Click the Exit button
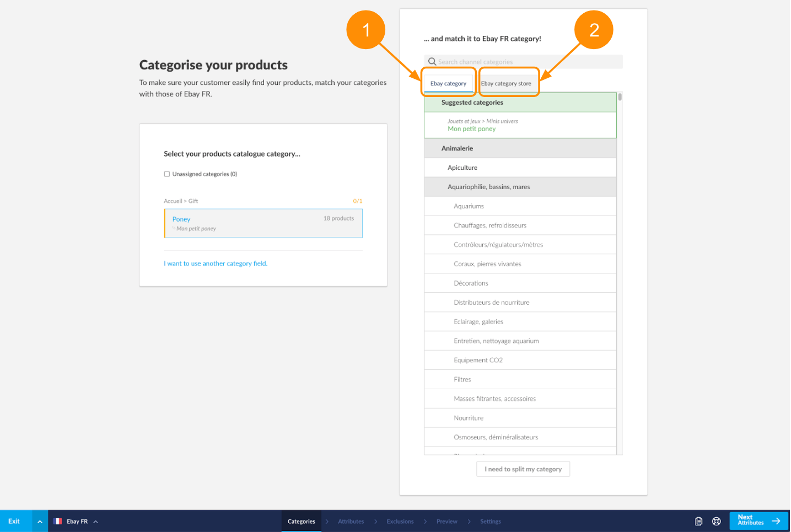 coord(14,522)
